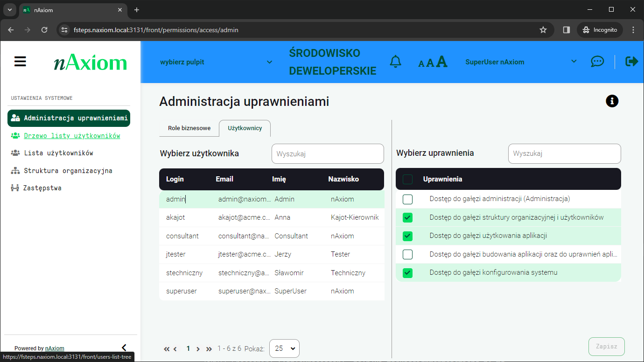The image size is (644, 362).
Task: Open the wybierz pulpit dropdown
Action: (x=216, y=62)
